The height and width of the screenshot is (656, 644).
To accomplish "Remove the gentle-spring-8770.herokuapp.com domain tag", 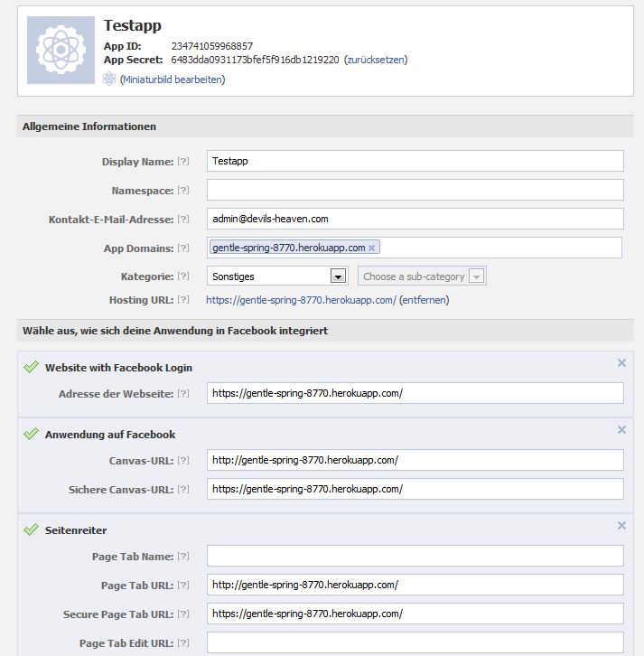I will [371, 248].
